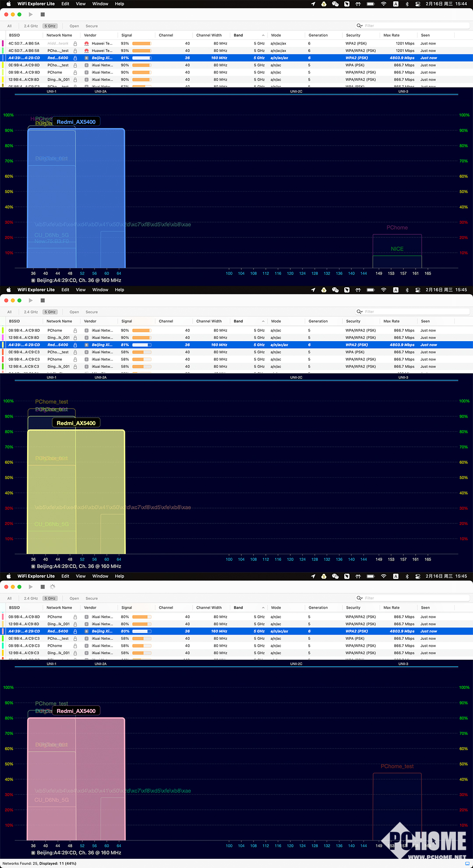Toggle the 5 GHz filter in the 15:44 window
473x868 pixels.
[50, 26]
